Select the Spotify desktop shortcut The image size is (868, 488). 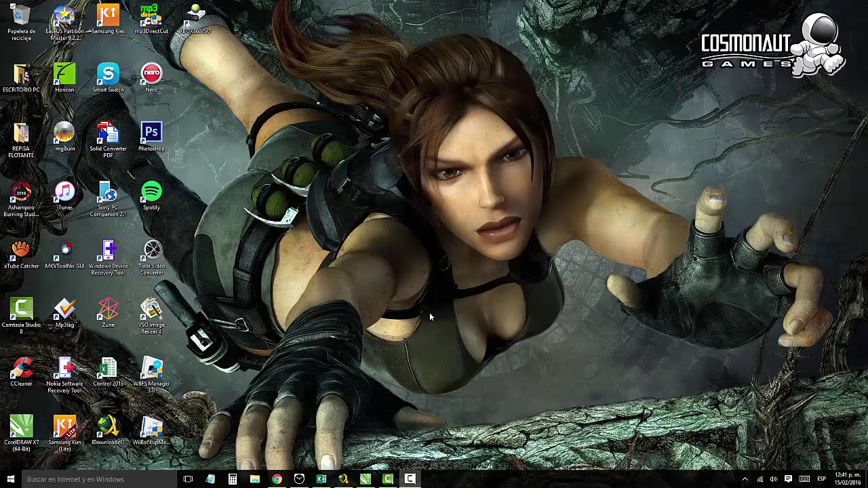tap(151, 196)
